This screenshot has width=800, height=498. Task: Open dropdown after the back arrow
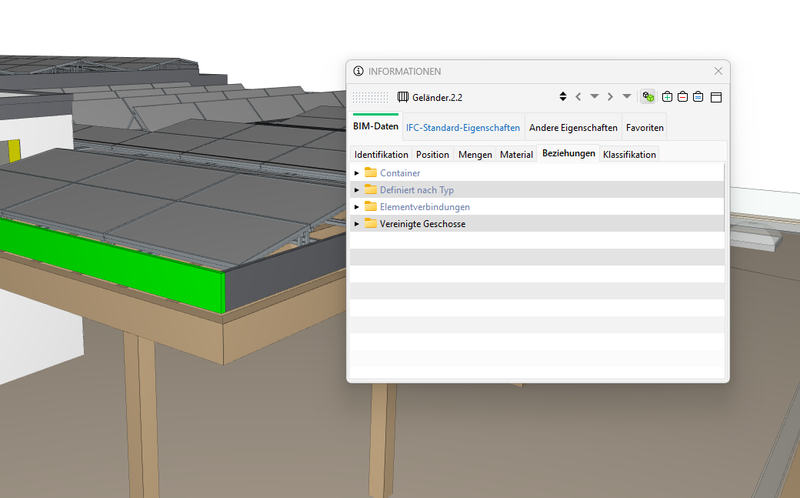click(x=594, y=97)
